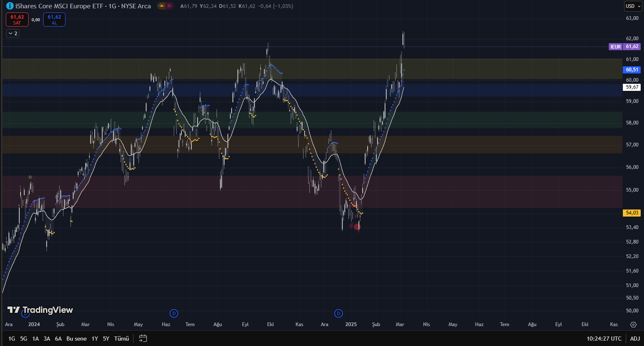
Task: Toggle the ADJ adjusted data button
Action: tap(635, 339)
